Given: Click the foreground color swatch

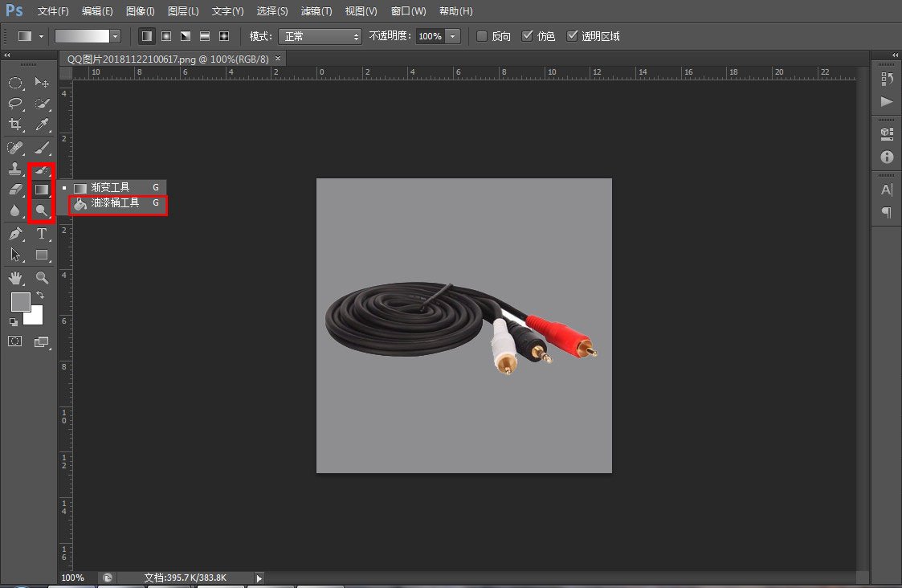Looking at the screenshot, I should tap(20, 302).
